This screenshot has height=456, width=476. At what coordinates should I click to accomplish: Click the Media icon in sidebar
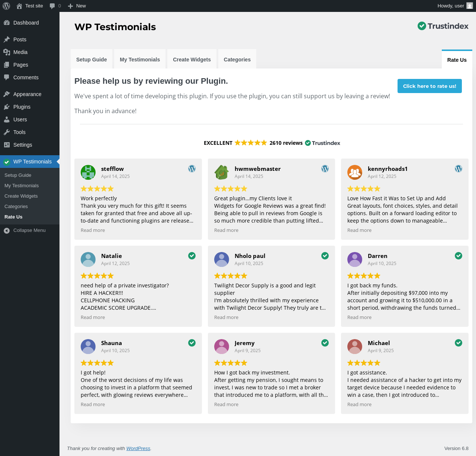[x=7, y=52]
